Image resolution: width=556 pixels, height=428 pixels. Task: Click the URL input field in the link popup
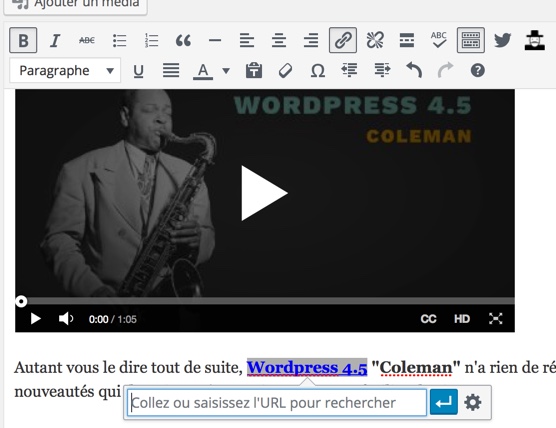277,403
